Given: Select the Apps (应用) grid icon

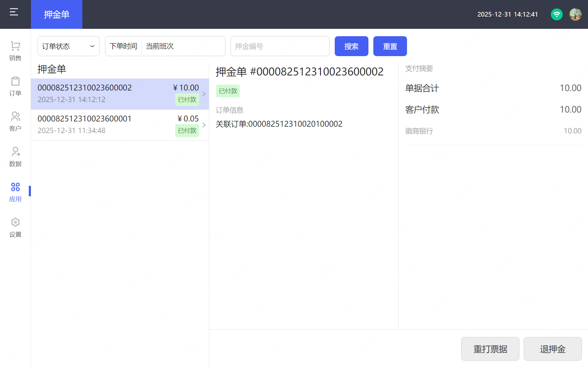Looking at the screenshot, I should pos(15,187).
